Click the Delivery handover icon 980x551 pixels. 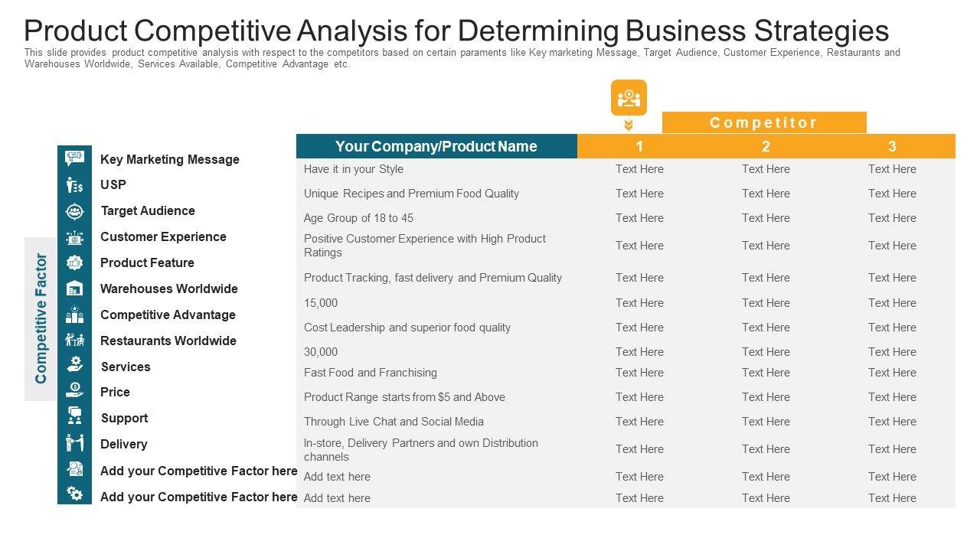(x=74, y=443)
